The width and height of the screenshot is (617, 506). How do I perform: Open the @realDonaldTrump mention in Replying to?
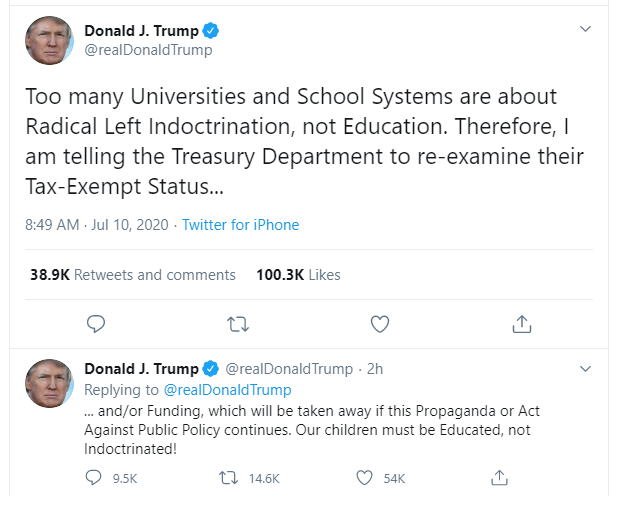(227, 390)
